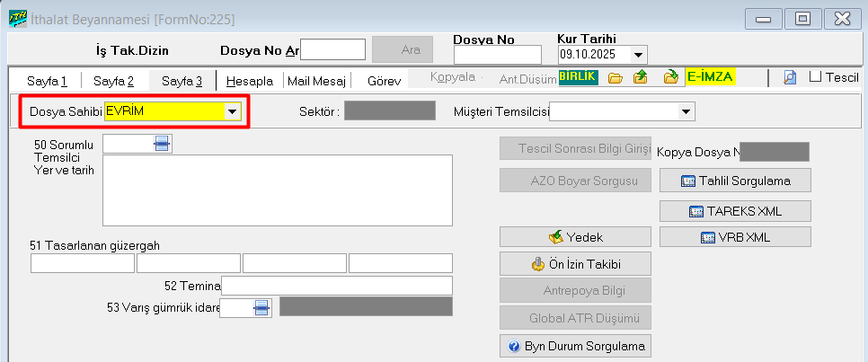Open lookup icon for 53 Varış gümrük idaresi
The image size is (868, 362).
point(261,307)
